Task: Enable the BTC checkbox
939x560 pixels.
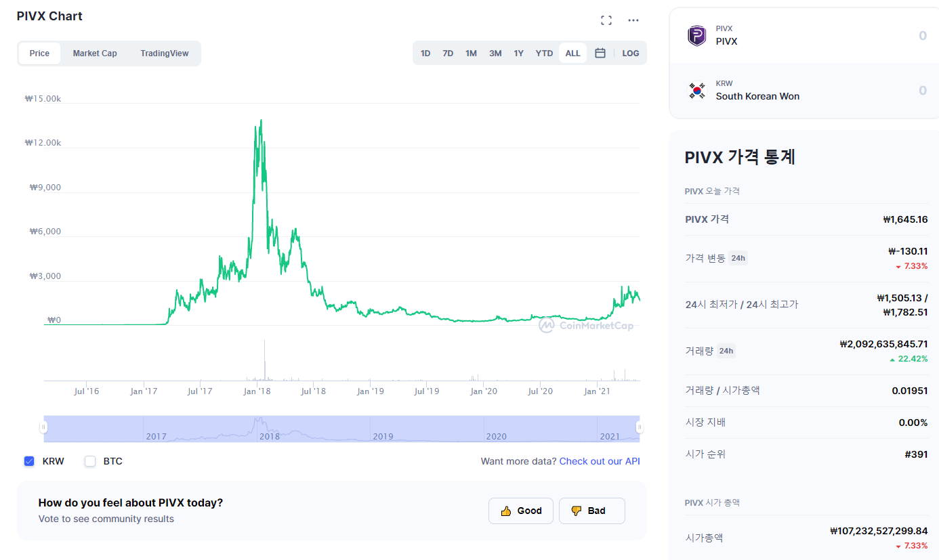Action: (90, 461)
